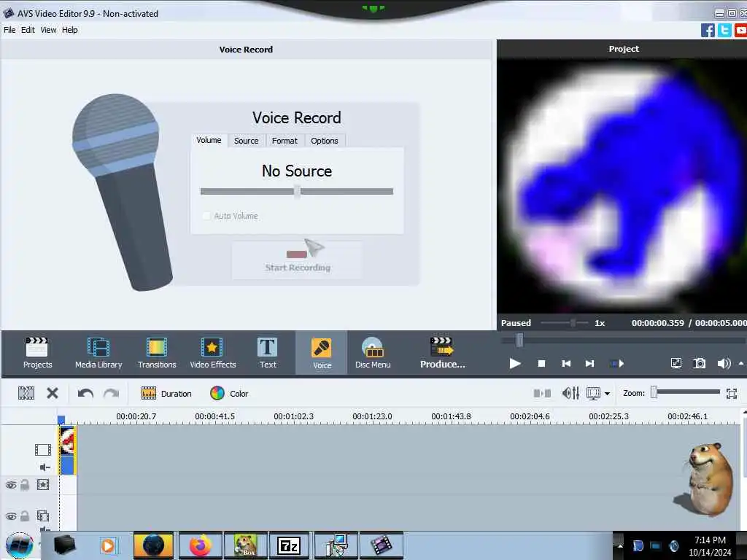Toggle visibility of the overlay track
The height and width of the screenshot is (560, 747).
11,516
